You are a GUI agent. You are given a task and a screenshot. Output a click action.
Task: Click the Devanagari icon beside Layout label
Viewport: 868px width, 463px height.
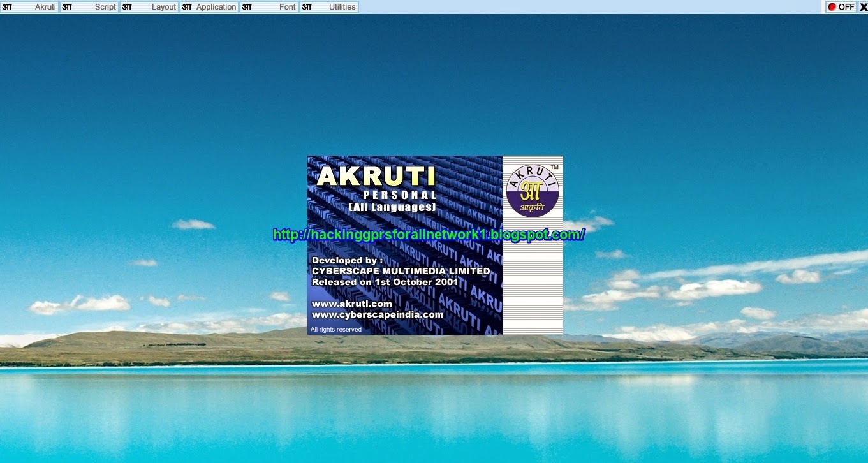pos(127,7)
